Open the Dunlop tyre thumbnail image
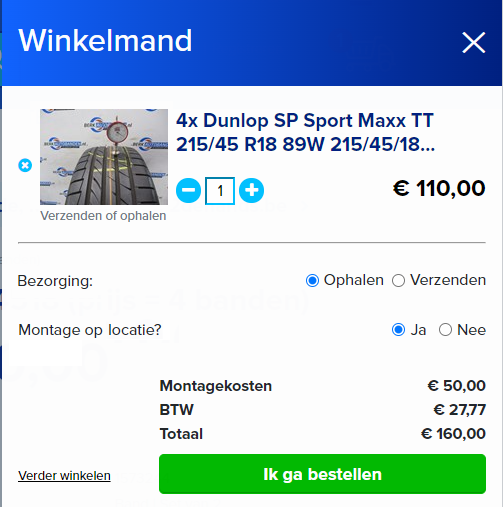Screen dimensions: 503x507 tap(104, 157)
